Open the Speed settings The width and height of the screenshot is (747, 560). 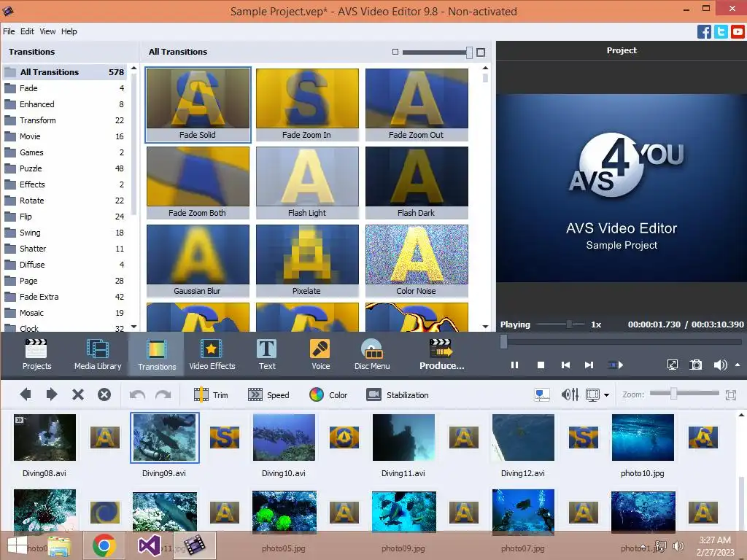268,394
